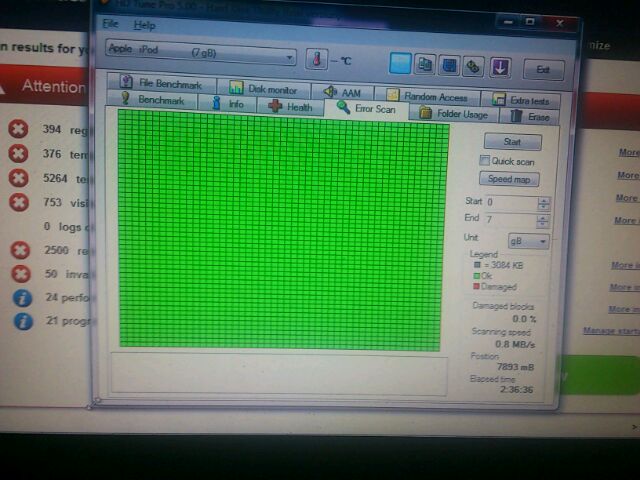Open the Folder Usage tab
The width and height of the screenshot is (640, 480).
[453, 114]
